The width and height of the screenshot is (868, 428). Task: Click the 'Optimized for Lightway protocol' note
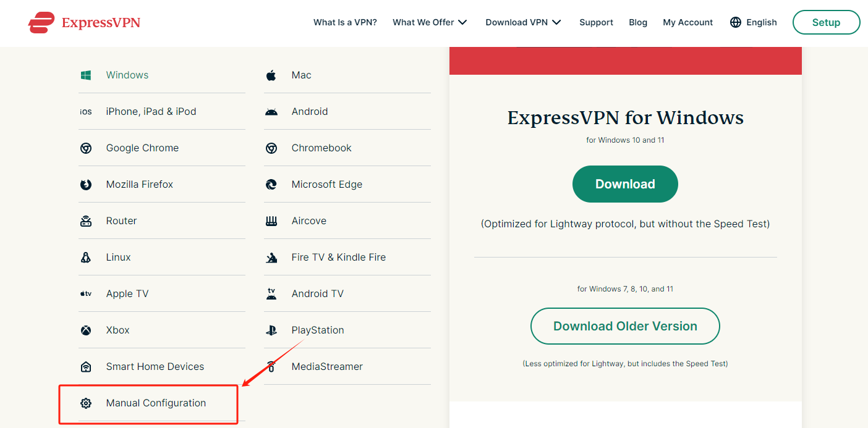point(625,224)
